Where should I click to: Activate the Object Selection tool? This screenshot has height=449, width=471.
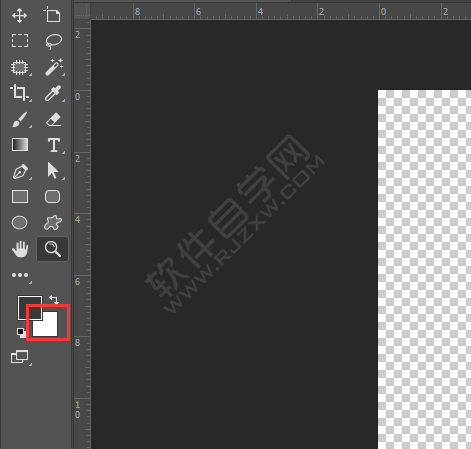[20, 67]
